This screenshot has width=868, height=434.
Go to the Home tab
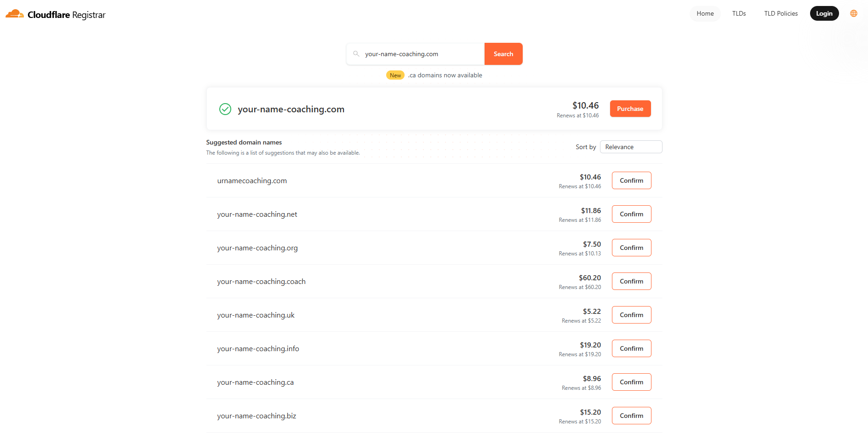pos(705,13)
